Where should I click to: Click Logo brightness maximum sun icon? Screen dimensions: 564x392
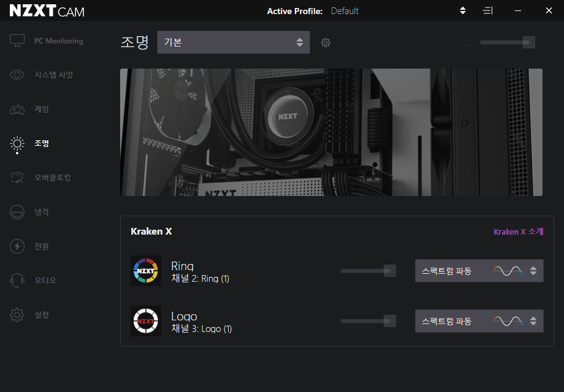402,322
